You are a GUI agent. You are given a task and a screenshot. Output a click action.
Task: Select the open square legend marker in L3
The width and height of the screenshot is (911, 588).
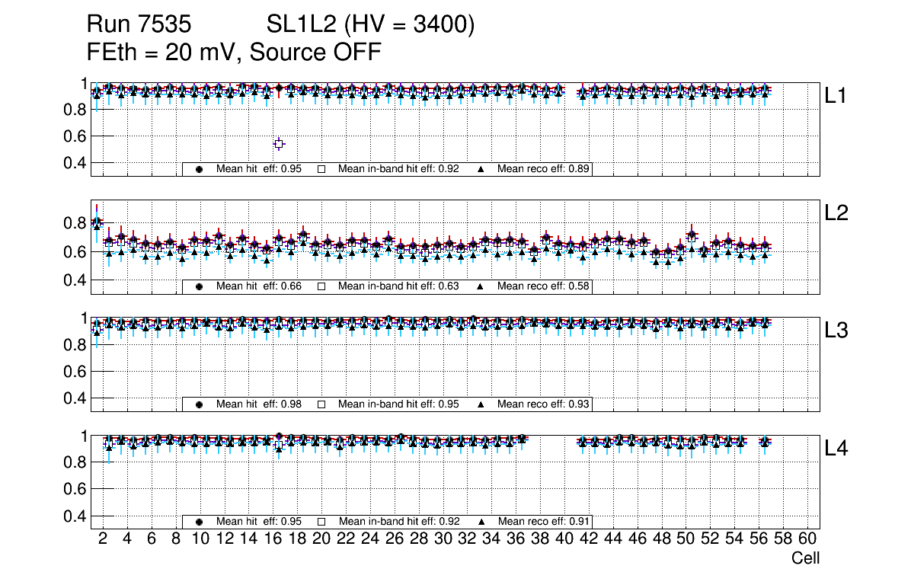click(x=321, y=404)
